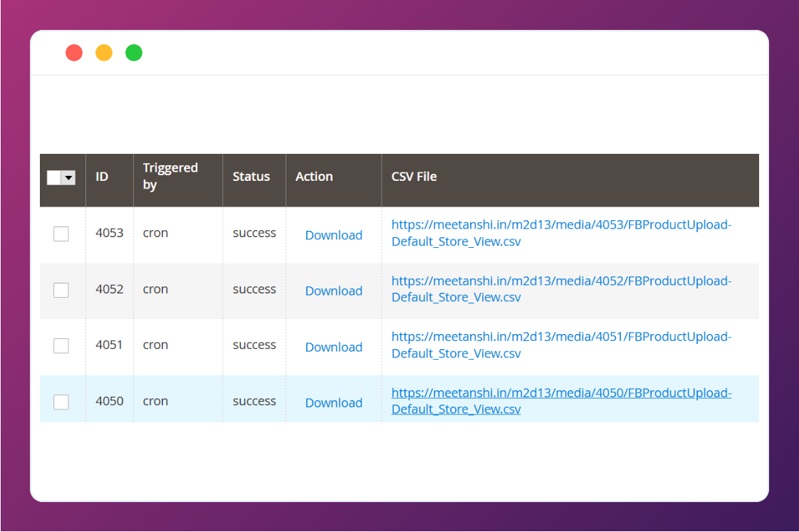Tick the checkbox for row 4050

[x=61, y=402]
